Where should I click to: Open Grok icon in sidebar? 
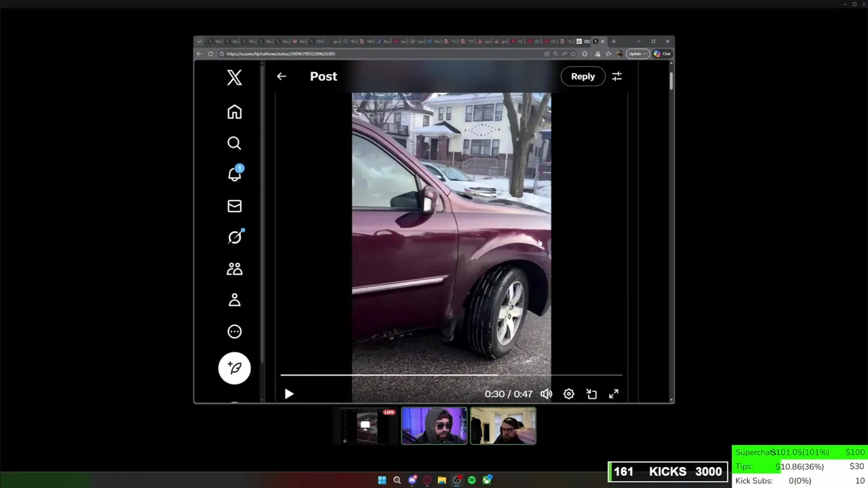point(235,237)
